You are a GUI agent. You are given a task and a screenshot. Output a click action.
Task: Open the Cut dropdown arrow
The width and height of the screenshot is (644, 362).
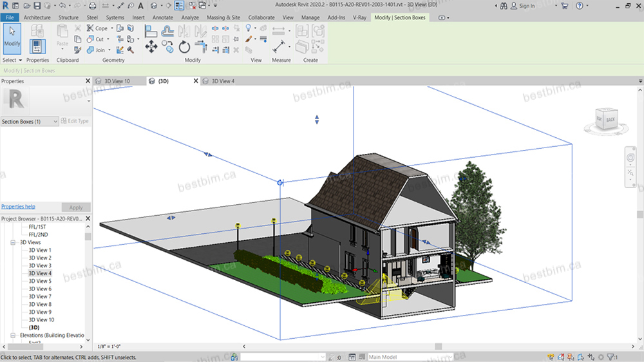[108, 39]
